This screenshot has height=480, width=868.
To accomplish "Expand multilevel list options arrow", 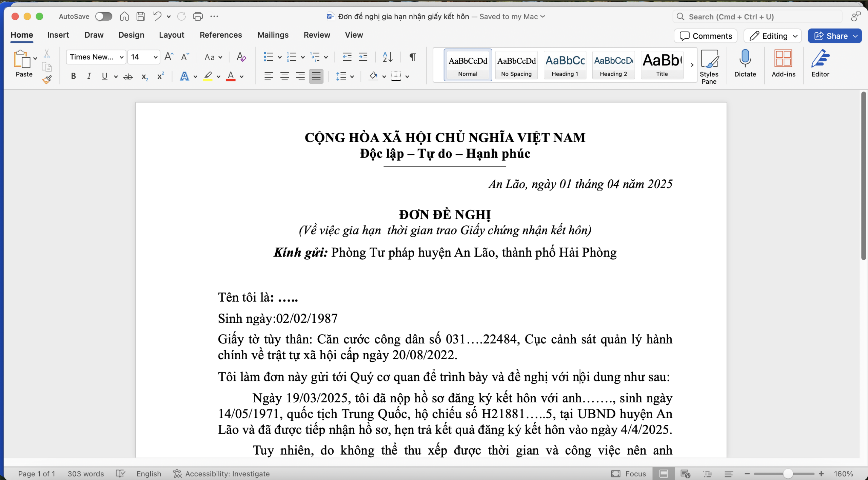I will point(325,57).
